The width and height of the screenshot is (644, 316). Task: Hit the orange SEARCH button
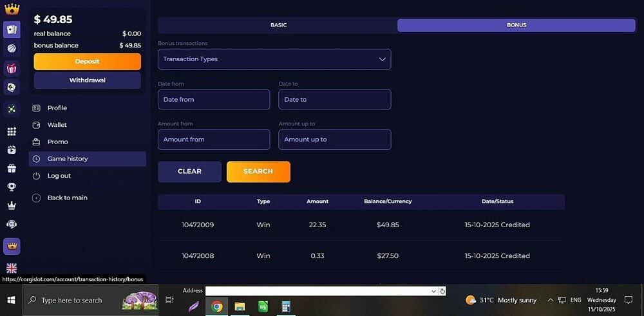[258, 172]
